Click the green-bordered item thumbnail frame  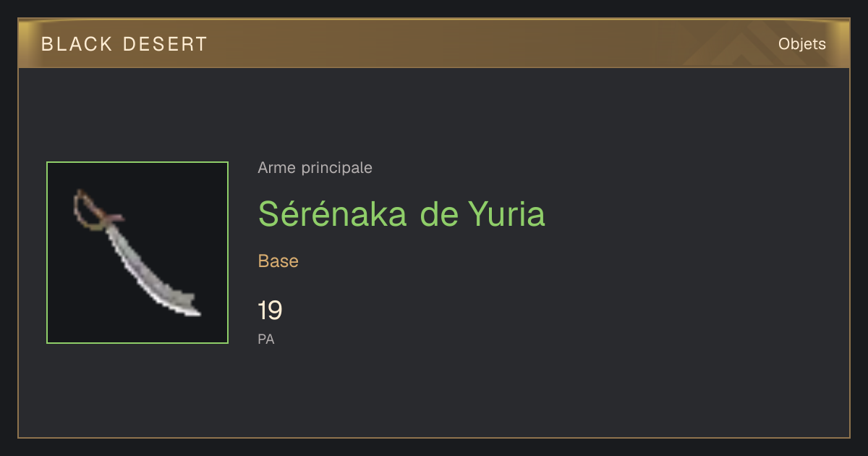pos(137,253)
